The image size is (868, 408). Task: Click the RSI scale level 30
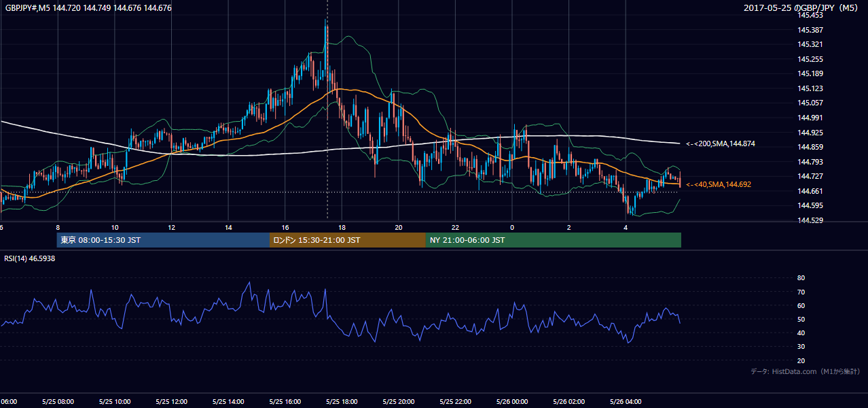coord(801,347)
